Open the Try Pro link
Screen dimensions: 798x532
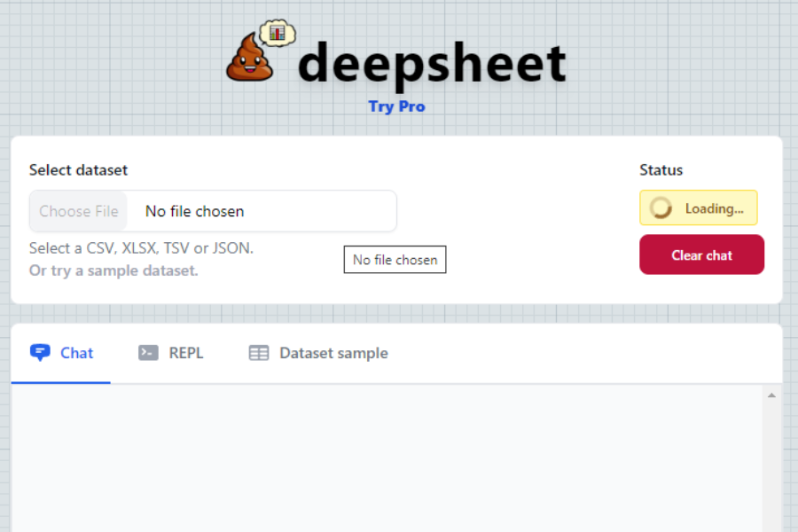click(x=396, y=106)
